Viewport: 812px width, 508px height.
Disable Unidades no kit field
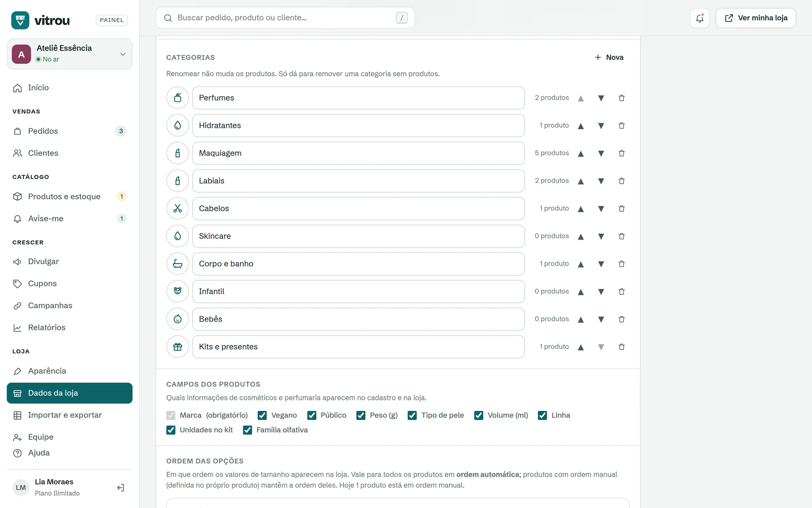pyautogui.click(x=171, y=430)
